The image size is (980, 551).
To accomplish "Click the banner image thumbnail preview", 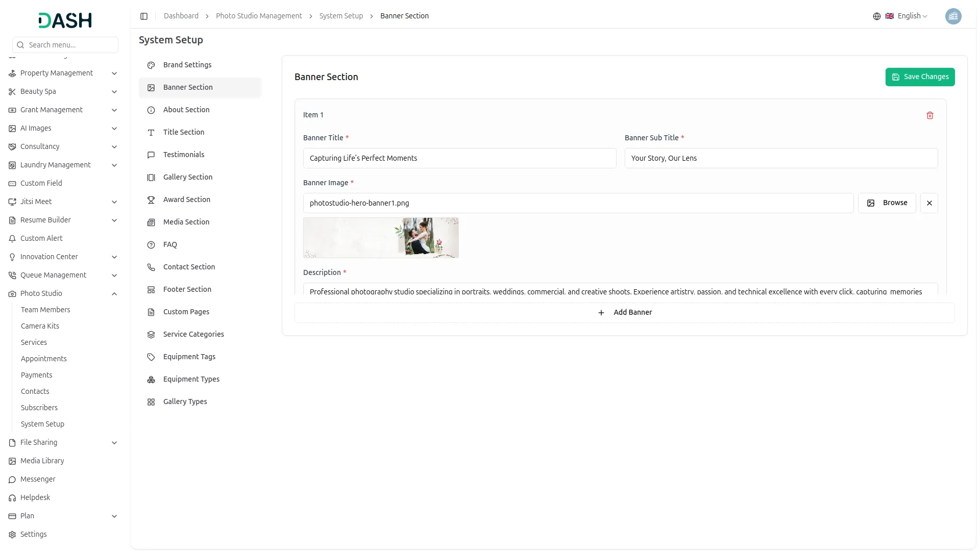I will pyautogui.click(x=381, y=238).
